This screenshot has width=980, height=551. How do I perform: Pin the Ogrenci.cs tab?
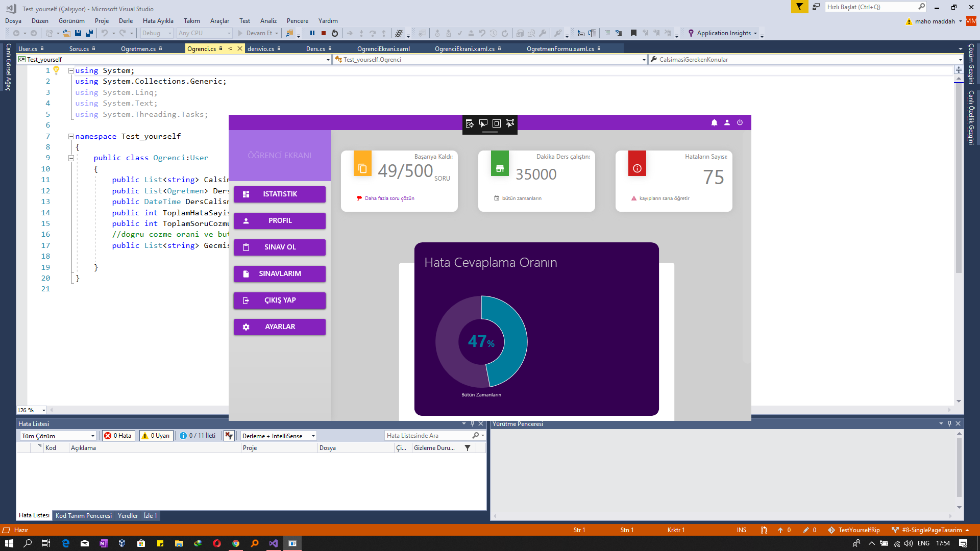[230, 48]
